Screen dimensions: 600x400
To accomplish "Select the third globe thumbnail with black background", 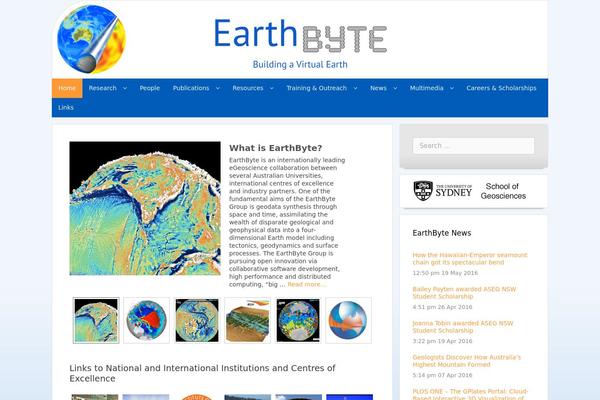I will (197, 320).
